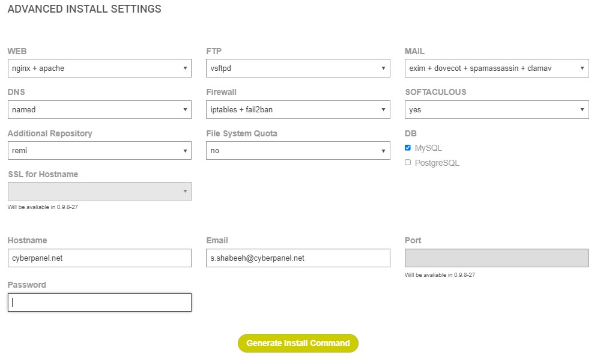Image resolution: width=597 pixels, height=364 pixels.
Task: Uncheck the MySQL checkbox
Action: (408, 148)
